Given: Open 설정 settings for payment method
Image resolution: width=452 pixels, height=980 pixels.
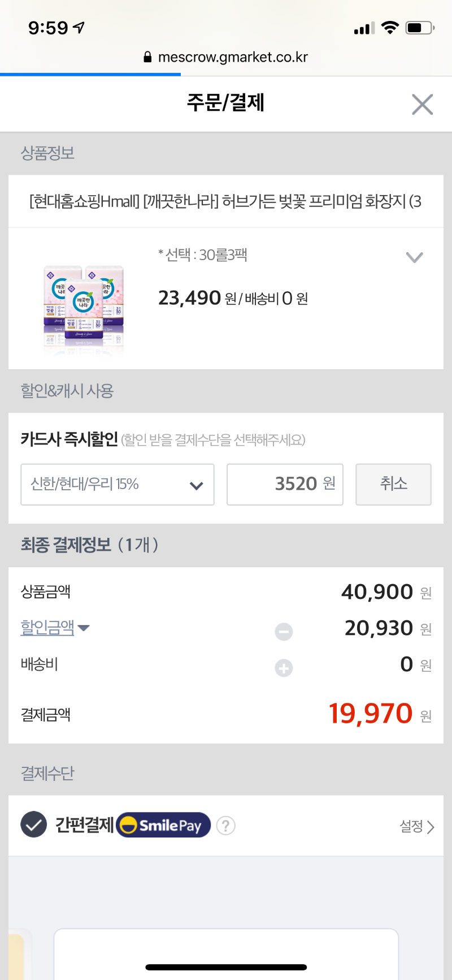Looking at the screenshot, I should tap(416, 827).
